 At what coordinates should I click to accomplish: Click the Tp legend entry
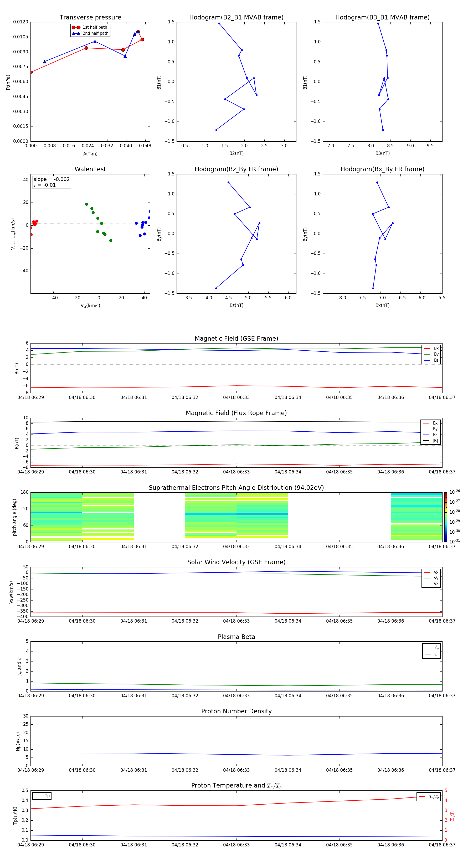point(42,796)
